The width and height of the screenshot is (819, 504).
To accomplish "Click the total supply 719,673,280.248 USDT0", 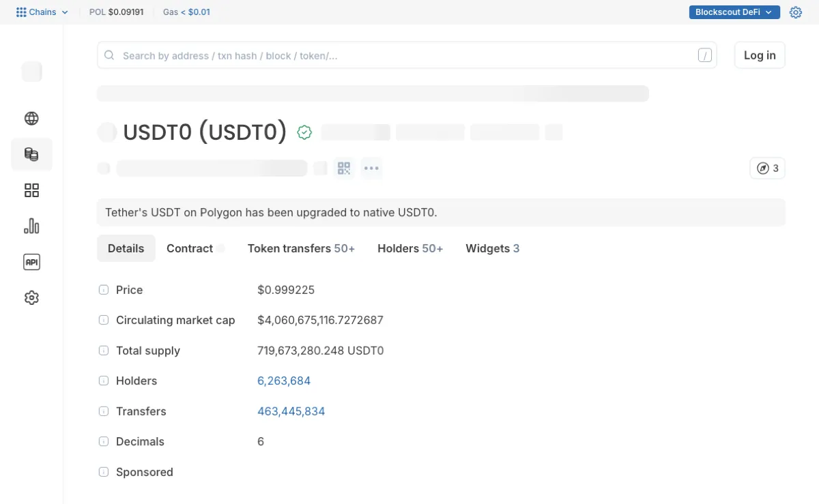I will point(321,351).
